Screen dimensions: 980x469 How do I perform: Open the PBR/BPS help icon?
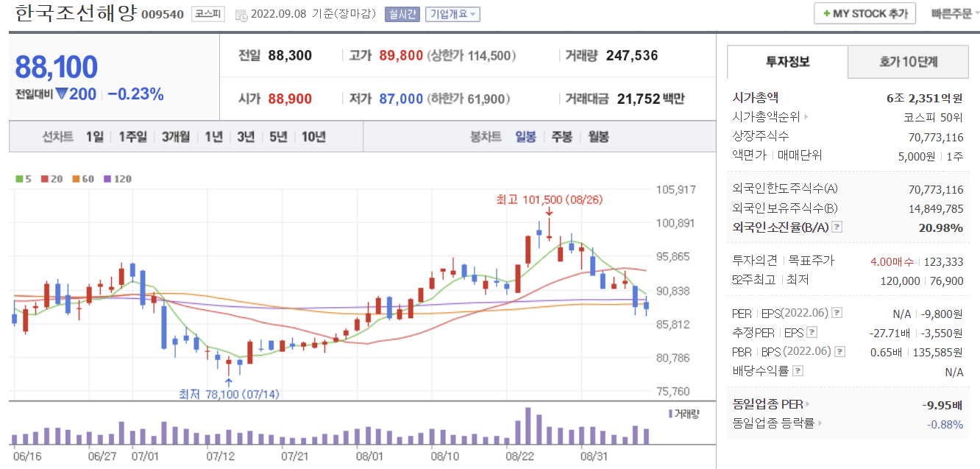[x=838, y=351]
